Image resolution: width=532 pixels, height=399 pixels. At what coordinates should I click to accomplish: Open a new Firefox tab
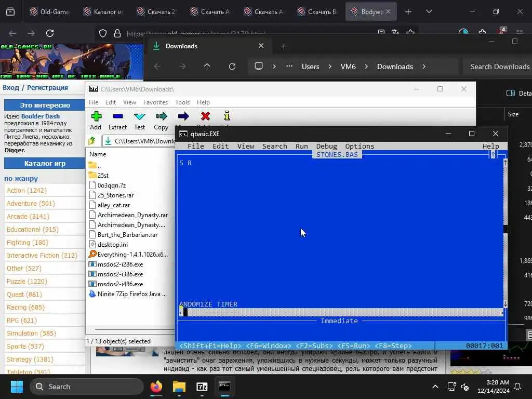(408, 11)
